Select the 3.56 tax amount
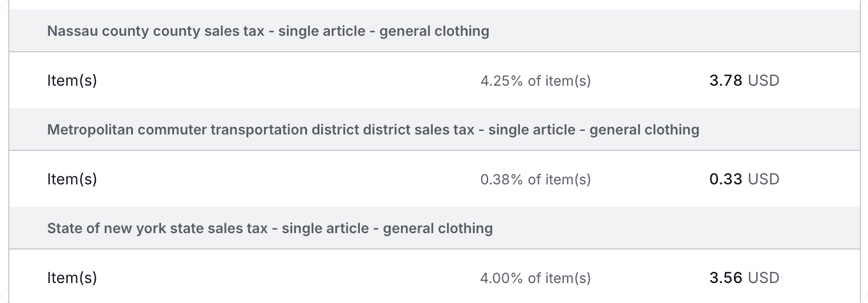Image resolution: width=868 pixels, height=303 pixels. (726, 278)
